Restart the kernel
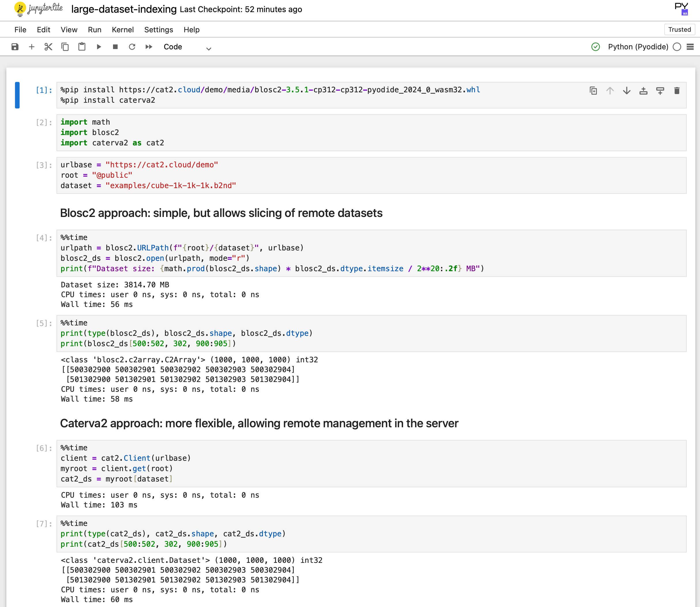The height and width of the screenshot is (607, 700). point(132,47)
